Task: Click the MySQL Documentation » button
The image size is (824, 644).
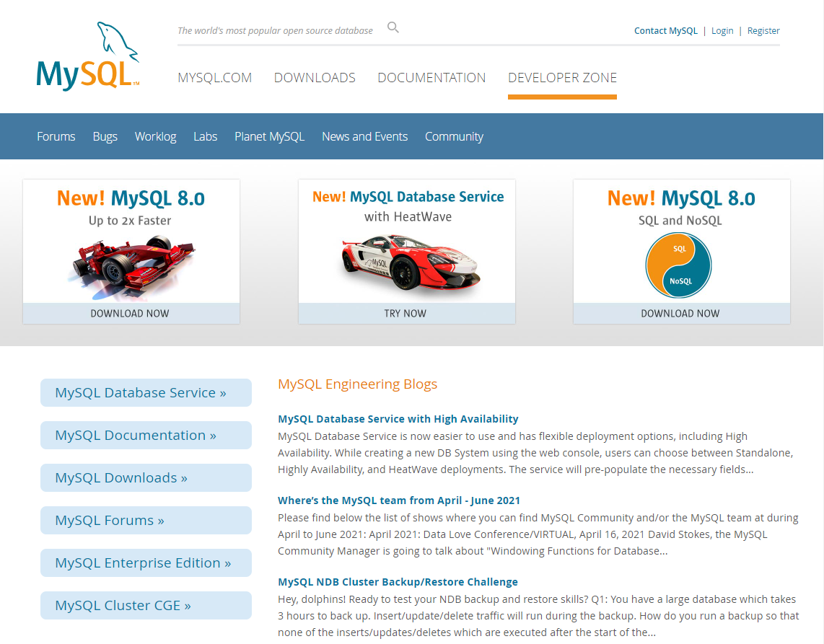Action: click(x=146, y=435)
